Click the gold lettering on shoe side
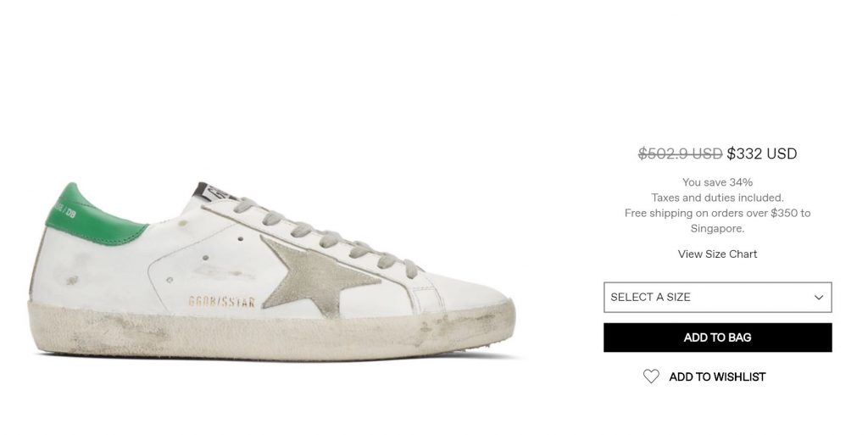Screen dimensions: 868x435 tap(220, 302)
